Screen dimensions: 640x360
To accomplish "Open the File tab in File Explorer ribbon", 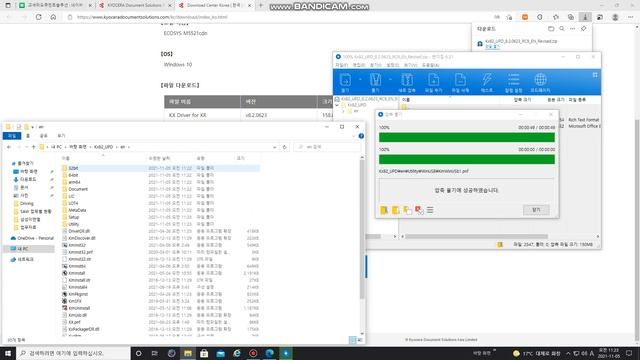I will point(12,136).
